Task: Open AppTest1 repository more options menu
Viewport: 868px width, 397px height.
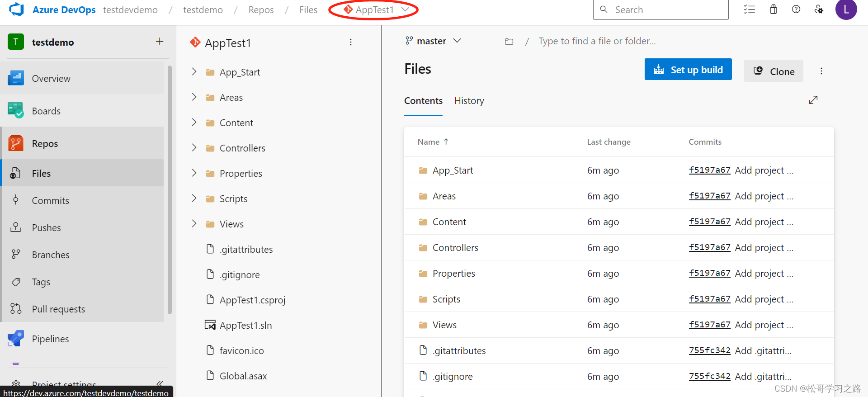Action: click(x=351, y=42)
